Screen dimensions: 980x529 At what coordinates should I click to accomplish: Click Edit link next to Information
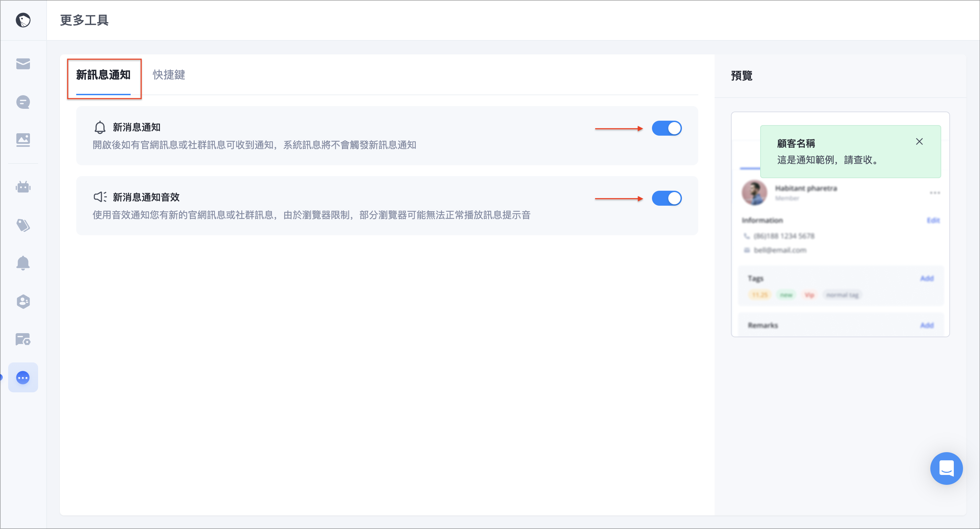[933, 220]
